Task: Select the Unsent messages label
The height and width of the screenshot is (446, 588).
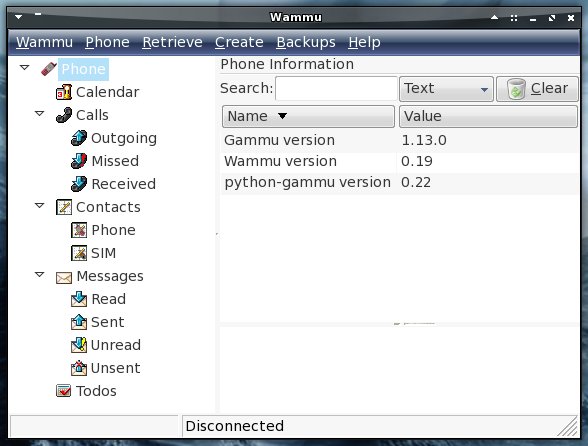Action: [116, 368]
